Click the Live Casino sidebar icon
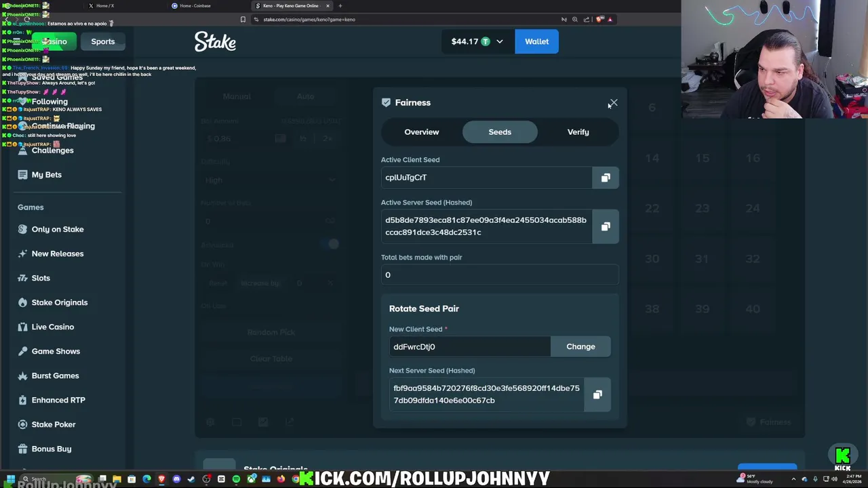The width and height of the screenshot is (868, 488). click(x=22, y=327)
